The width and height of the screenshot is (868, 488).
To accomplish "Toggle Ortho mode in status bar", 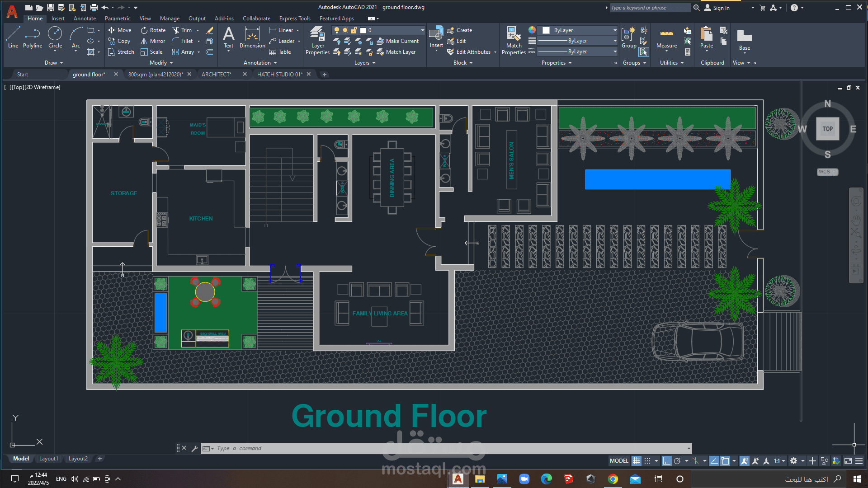I will [666, 461].
